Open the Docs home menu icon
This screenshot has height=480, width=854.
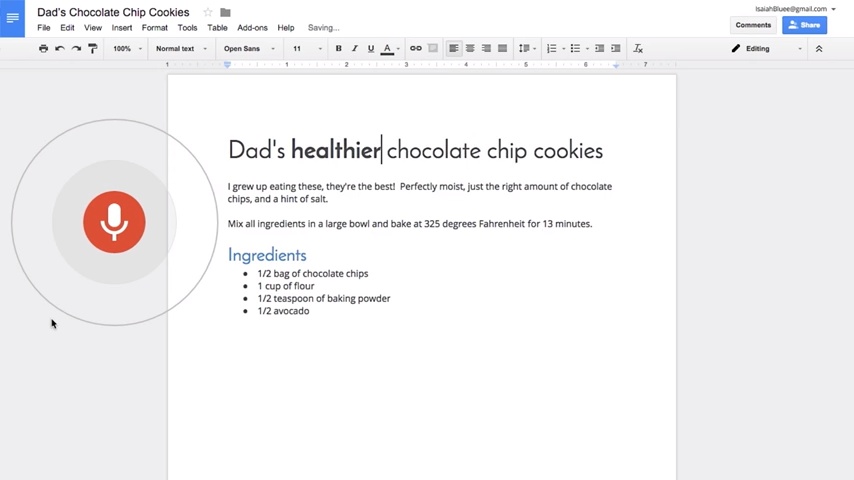pos(12,18)
